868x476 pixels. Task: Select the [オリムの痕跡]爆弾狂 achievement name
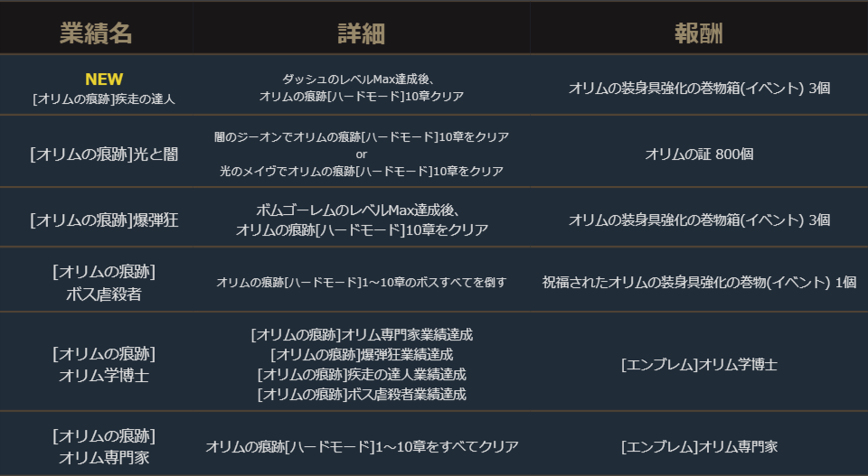104,219
